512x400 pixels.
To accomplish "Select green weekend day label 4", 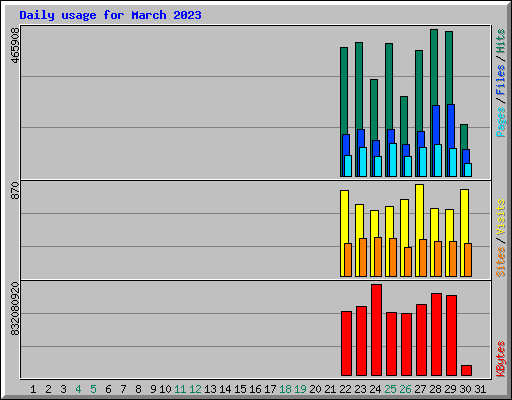I will 78,389.
